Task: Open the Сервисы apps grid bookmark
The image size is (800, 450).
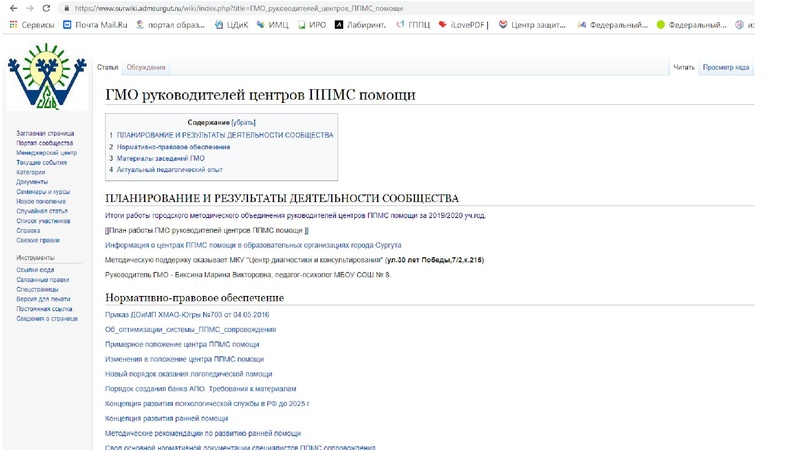Action: [32, 25]
